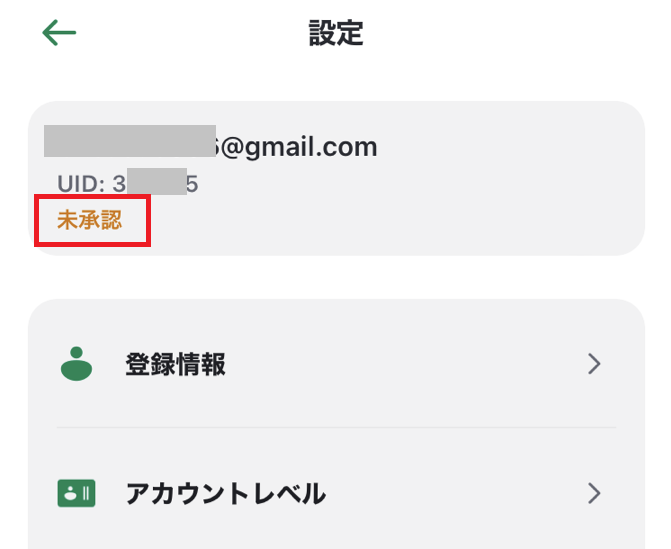Go back using the green arrow
Screen dimensions: 671x549
point(59,33)
